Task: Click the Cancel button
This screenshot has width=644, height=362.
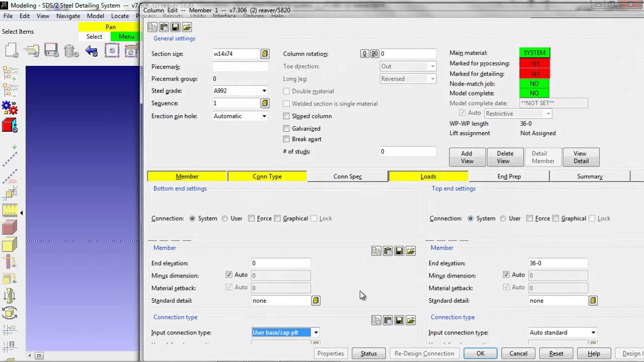Action: (x=518, y=353)
